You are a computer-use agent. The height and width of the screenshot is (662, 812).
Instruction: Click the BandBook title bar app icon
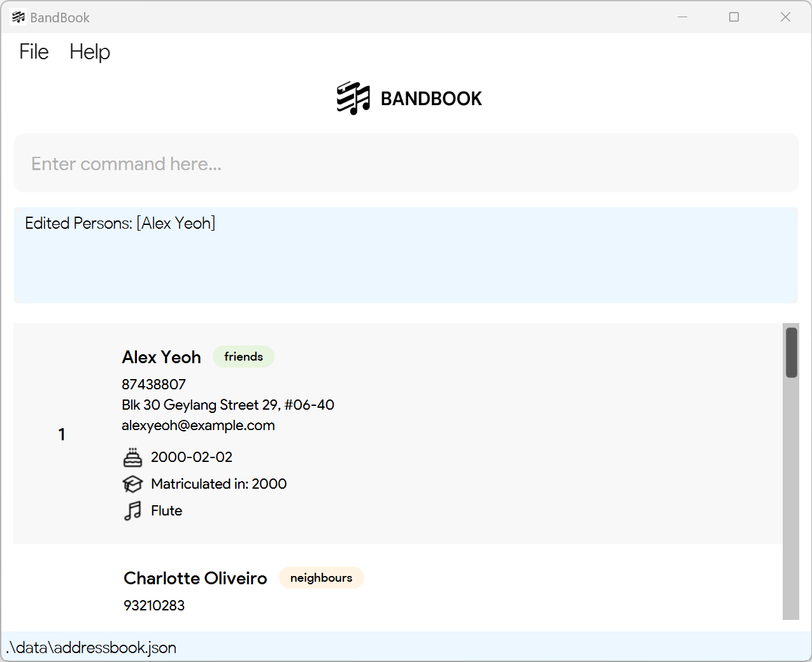[18, 17]
